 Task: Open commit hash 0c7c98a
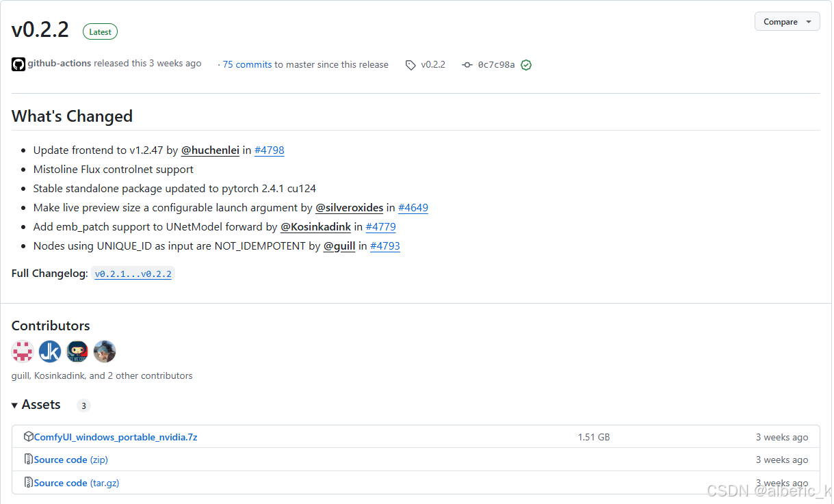(496, 65)
